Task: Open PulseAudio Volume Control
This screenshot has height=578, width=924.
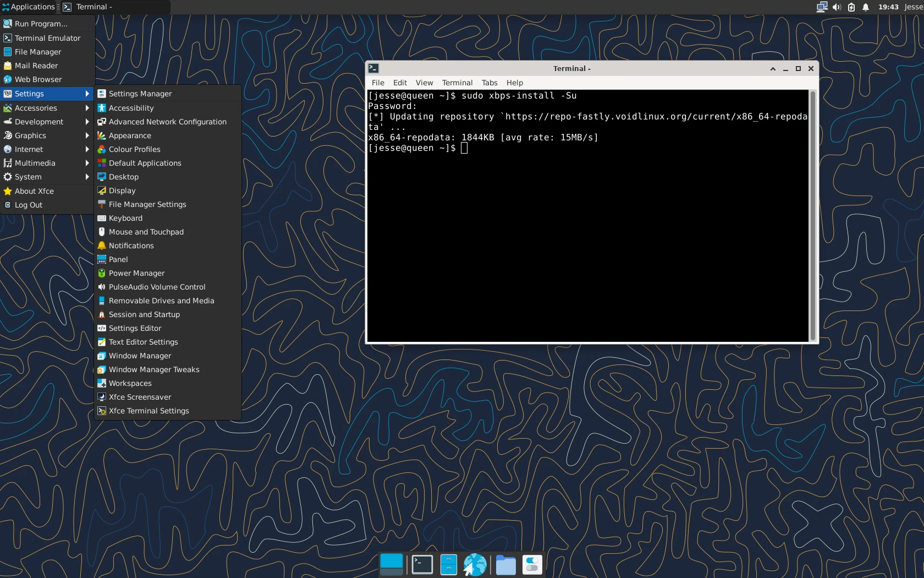Action: click(157, 287)
